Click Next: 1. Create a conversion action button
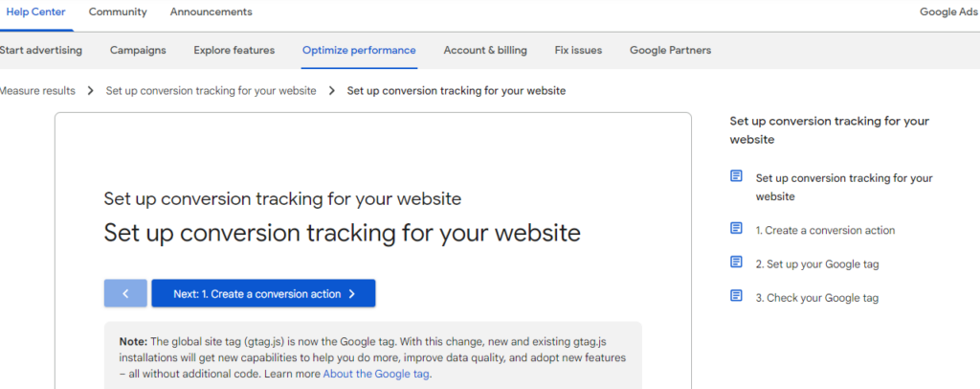Screen dimensions: 980x389 point(263,294)
